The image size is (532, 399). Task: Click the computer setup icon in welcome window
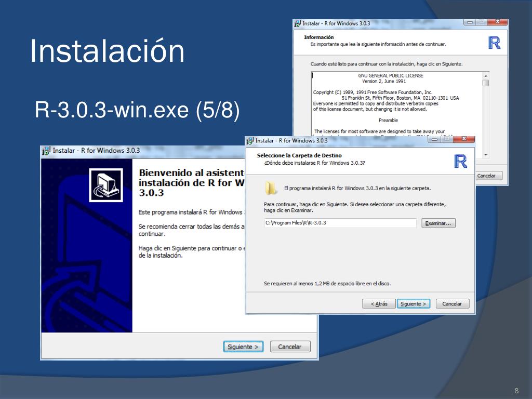pos(106,185)
